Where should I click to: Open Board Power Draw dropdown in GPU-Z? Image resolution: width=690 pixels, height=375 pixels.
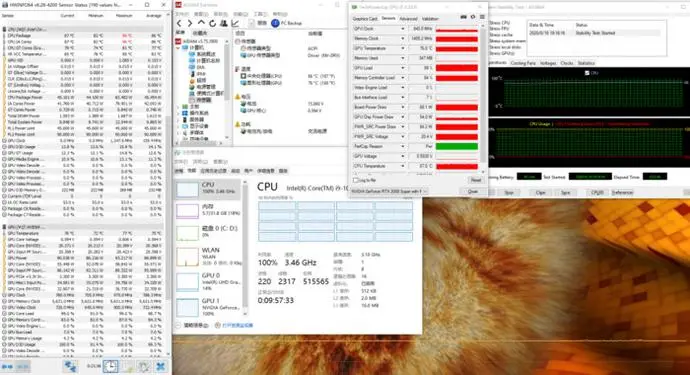point(403,107)
